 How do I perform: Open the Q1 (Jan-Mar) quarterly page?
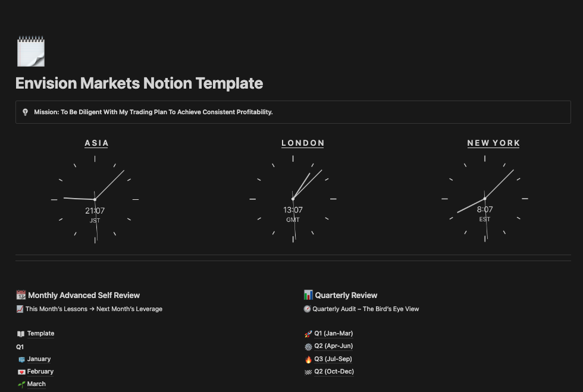(333, 334)
